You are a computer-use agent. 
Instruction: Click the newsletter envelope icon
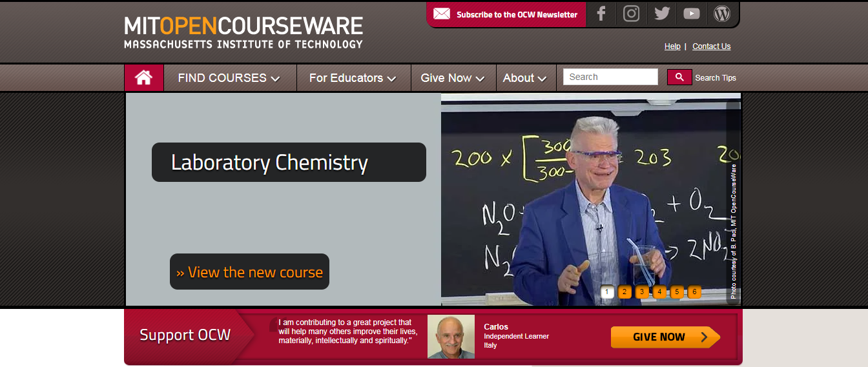click(442, 14)
